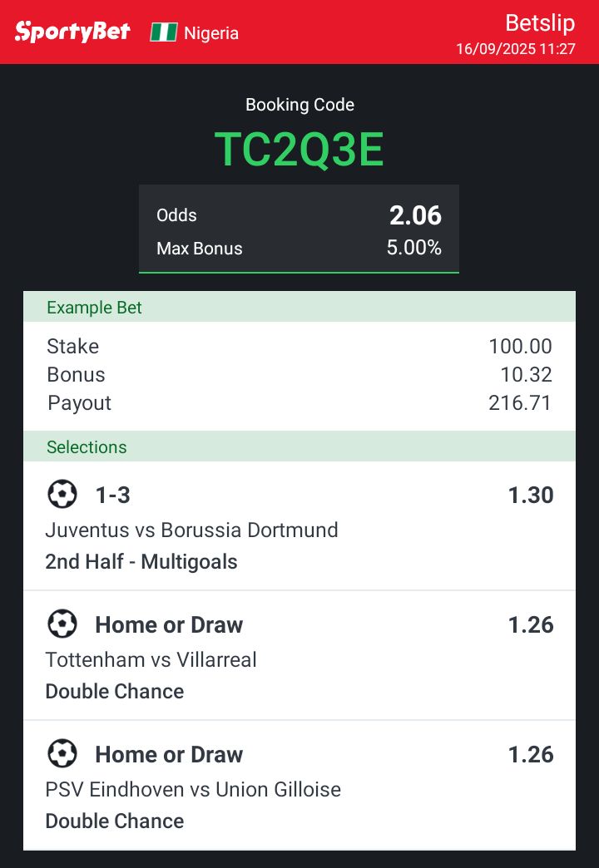
Task: Click the Nigeria country label
Action: (211, 33)
